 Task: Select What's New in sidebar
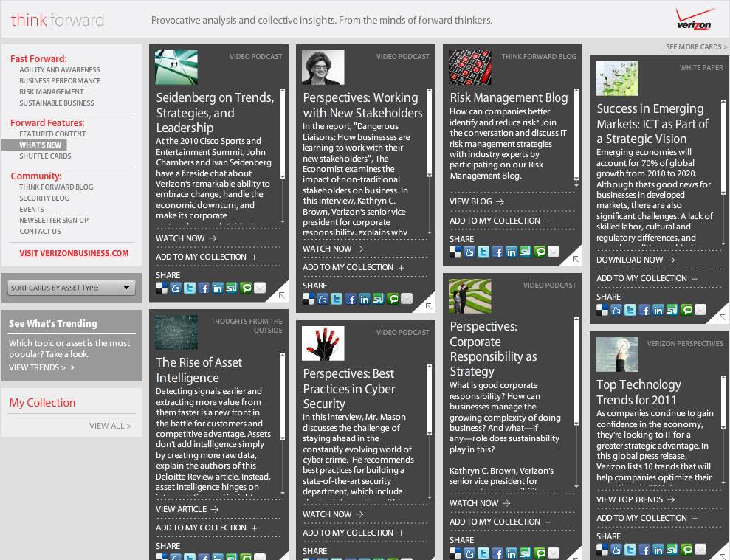coord(41,145)
